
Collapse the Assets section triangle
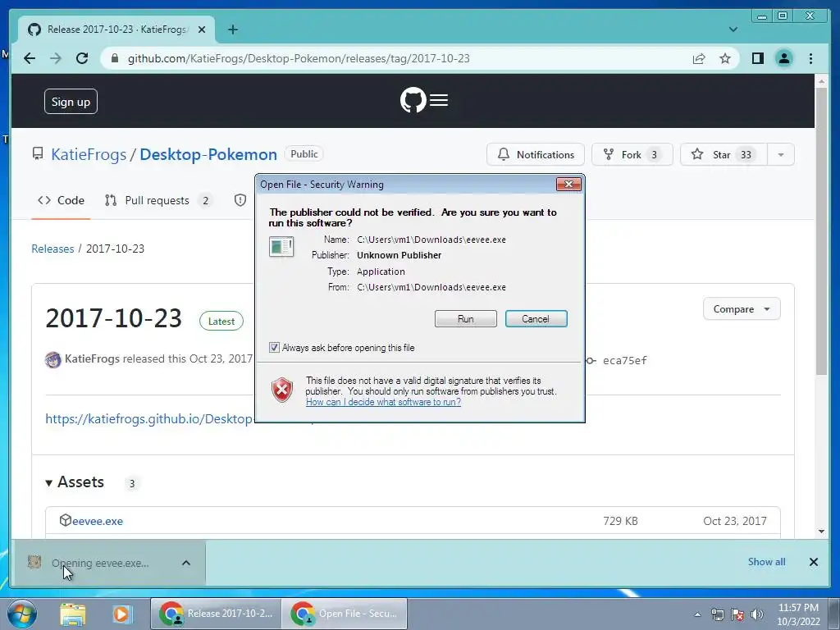48,482
